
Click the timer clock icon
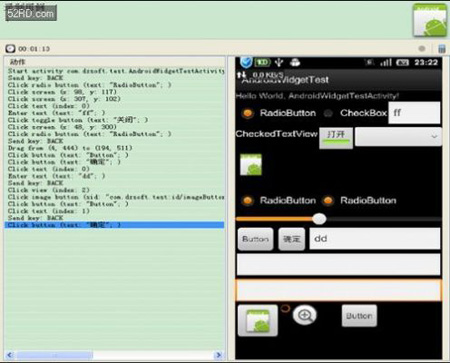point(10,49)
